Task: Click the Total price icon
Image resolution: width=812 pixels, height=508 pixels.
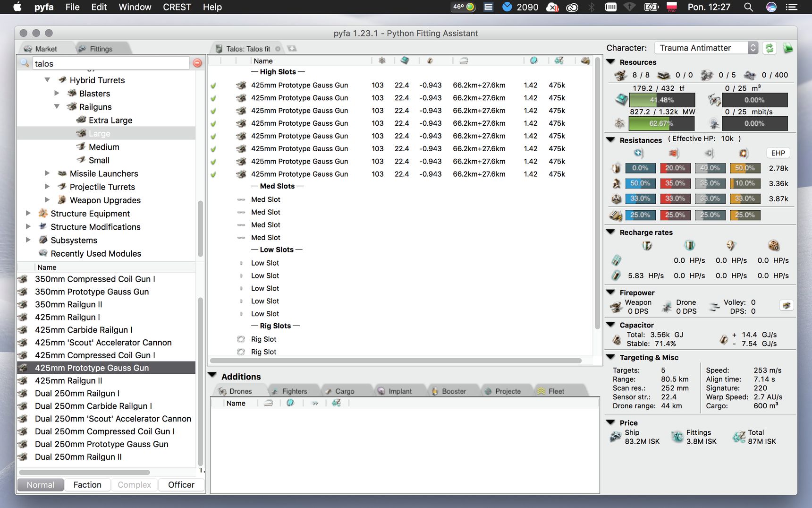Action: point(738,437)
